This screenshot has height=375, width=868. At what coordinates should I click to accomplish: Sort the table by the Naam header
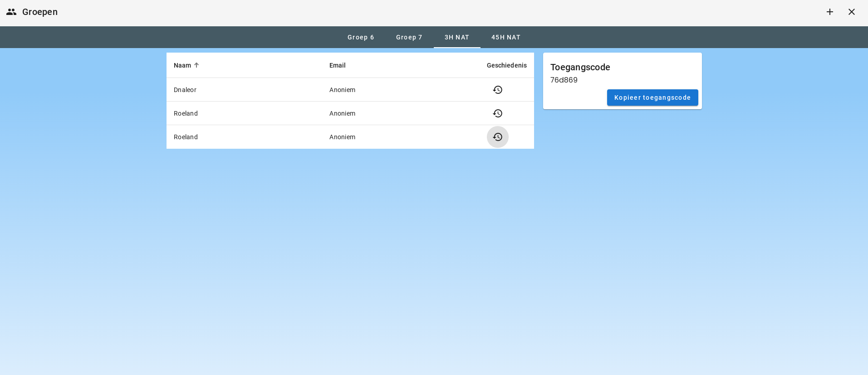point(182,65)
